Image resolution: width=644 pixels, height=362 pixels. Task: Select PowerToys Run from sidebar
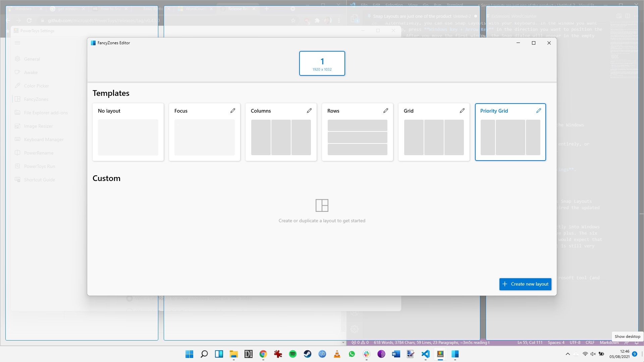tap(39, 166)
